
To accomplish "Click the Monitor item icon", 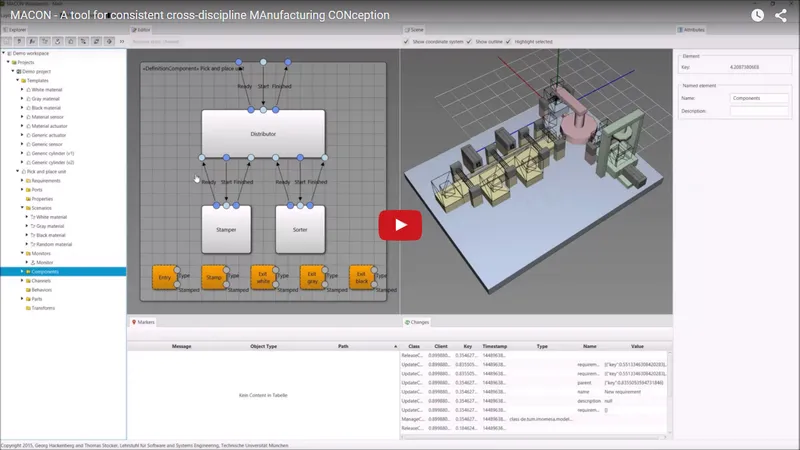I will coord(33,262).
